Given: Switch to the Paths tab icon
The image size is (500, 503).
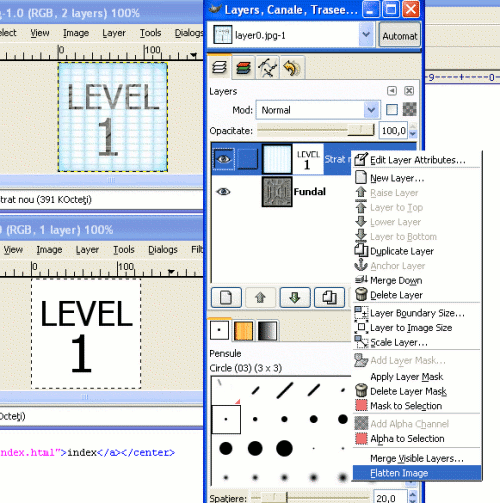Looking at the screenshot, I should point(267,68).
